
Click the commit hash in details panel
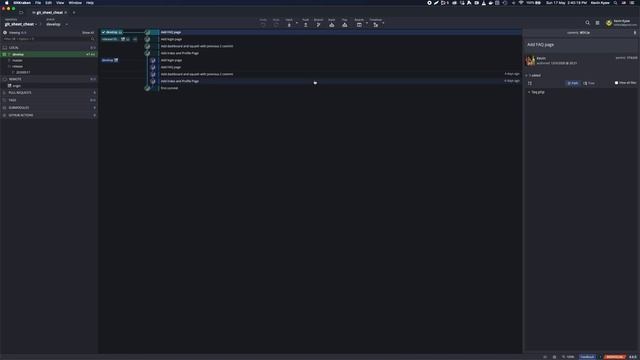coord(584,33)
